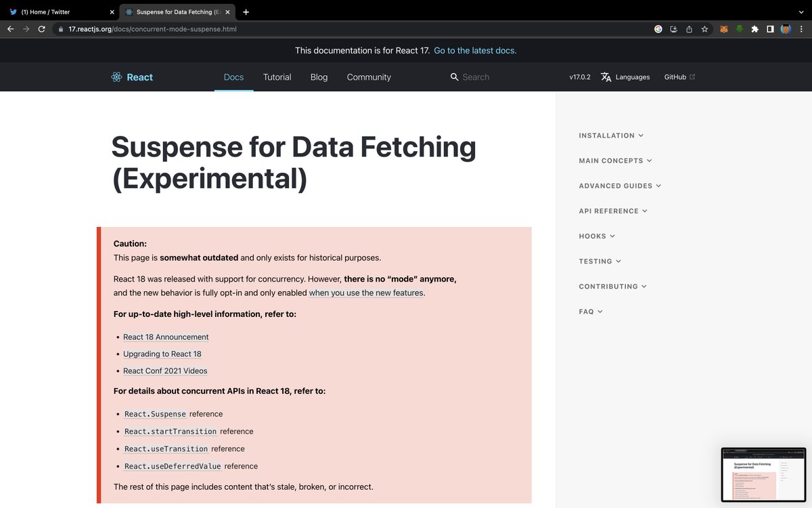
Task: Open the Extensions puzzle-piece menu
Action: click(754, 29)
